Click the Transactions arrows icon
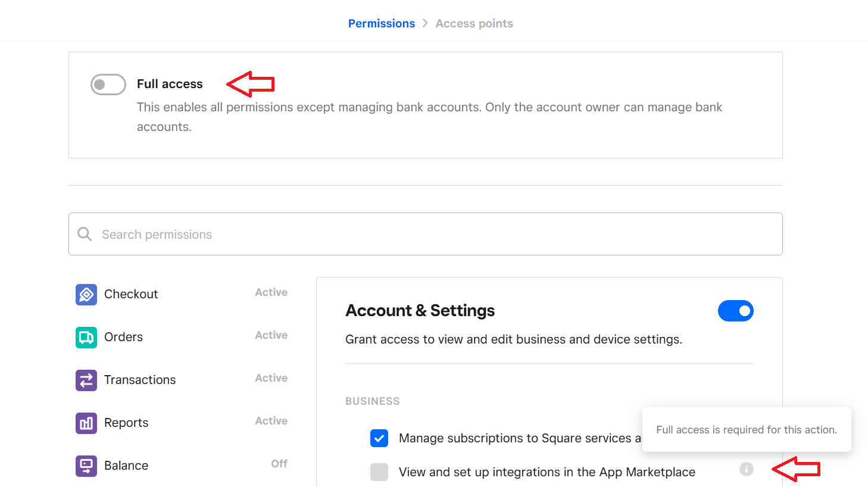Viewport: 868px width, 487px height. [x=86, y=380]
